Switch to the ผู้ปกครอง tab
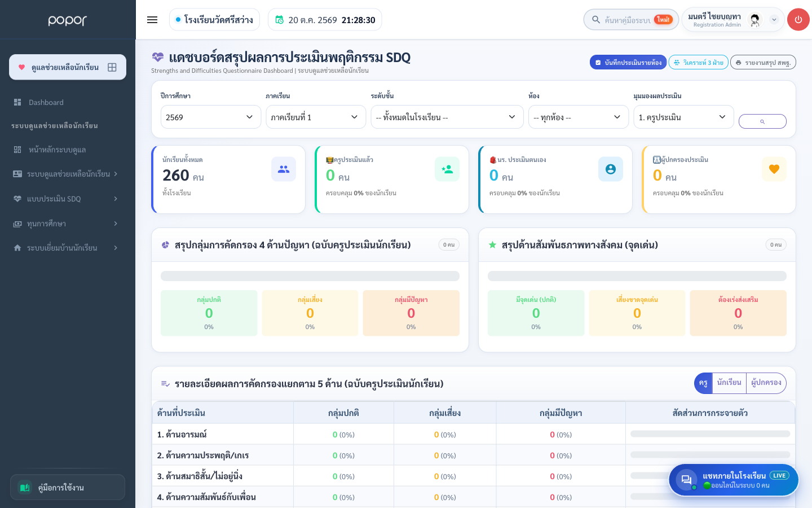This screenshot has height=508, width=812. [x=766, y=383]
